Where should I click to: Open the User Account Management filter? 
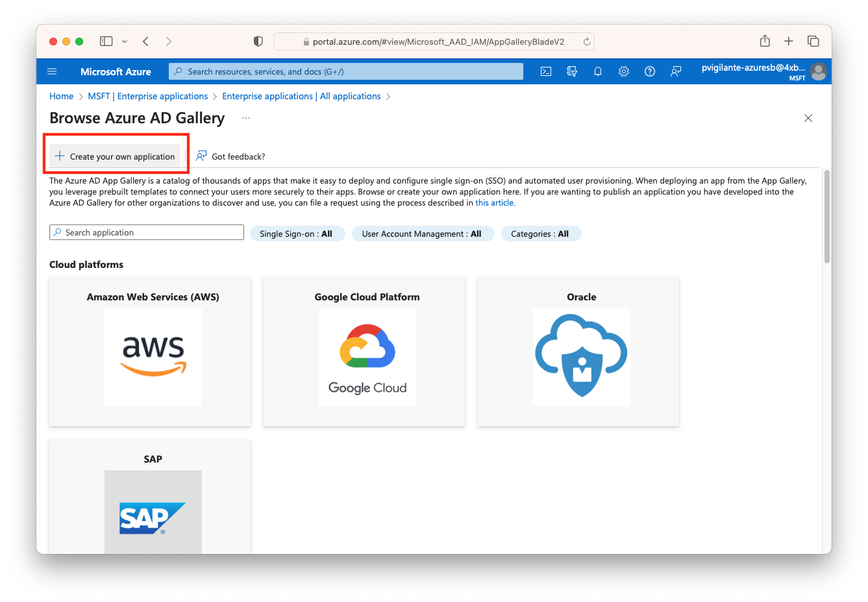[423, 234]
